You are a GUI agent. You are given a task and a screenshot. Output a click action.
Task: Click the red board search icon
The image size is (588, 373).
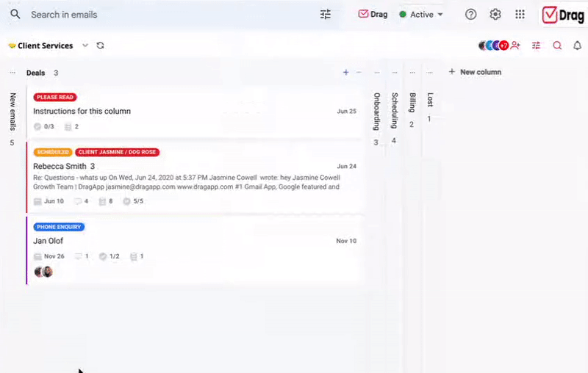557,46
